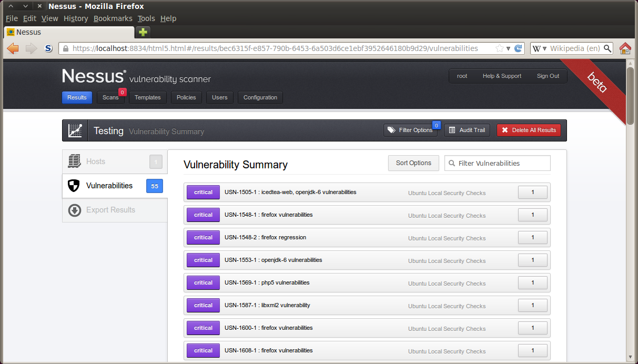Viewport: 638px width, 364px height.
Task: Go to the Results tab
Action: coord(77,97)
